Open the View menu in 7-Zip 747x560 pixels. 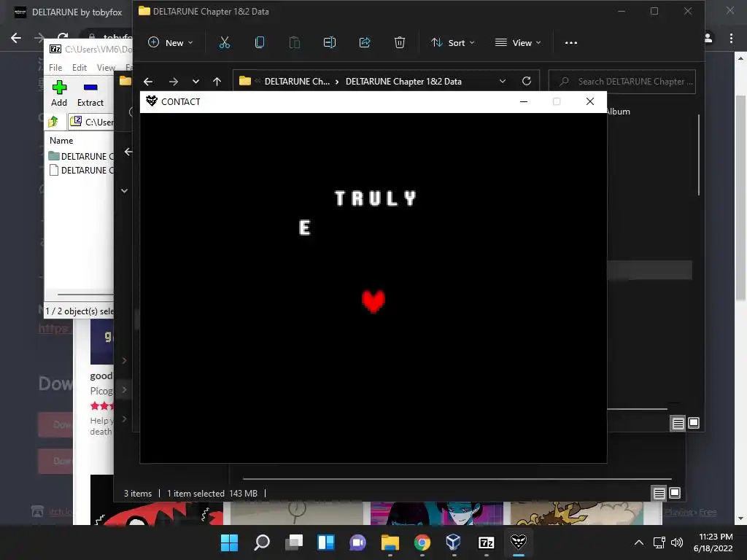[x=106, y=68]
